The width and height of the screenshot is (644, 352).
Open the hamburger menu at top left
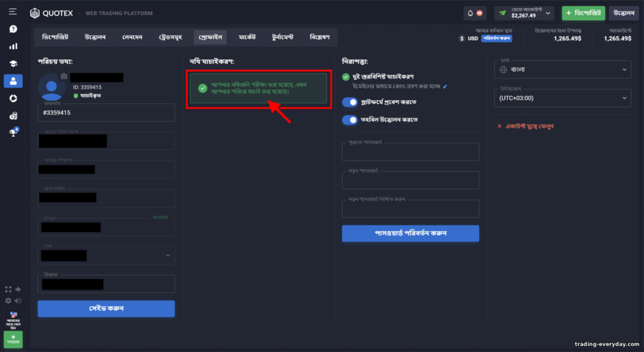pos(13,11)
